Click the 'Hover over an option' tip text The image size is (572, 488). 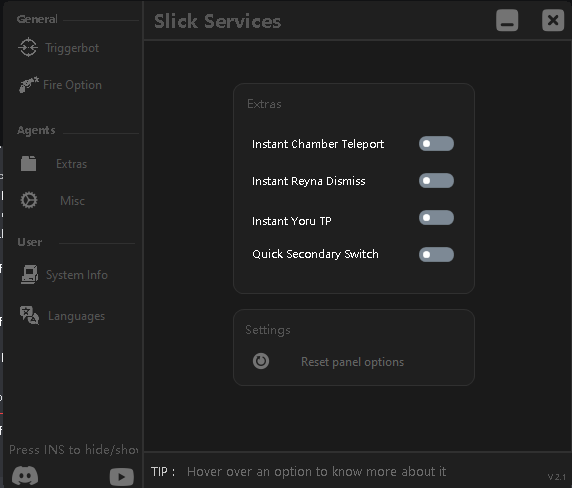(x=316, y=472)
